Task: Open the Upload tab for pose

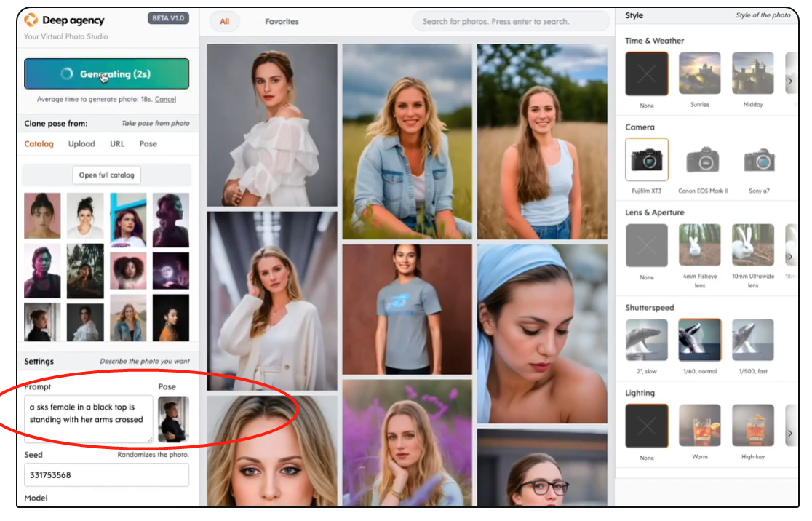Action: (x=81, y=144)
